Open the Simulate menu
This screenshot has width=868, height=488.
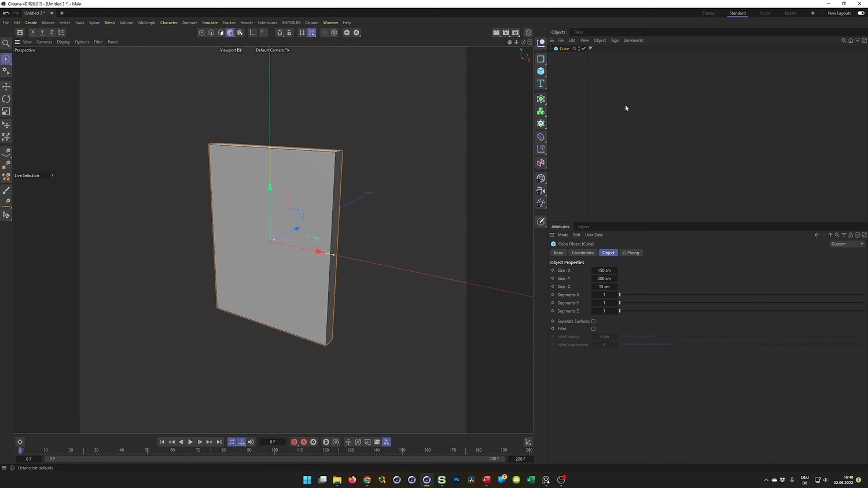pos(210,23)
